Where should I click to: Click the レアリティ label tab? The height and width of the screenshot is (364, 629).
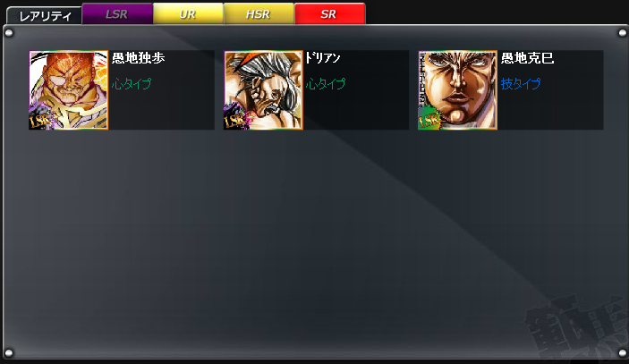coord(45,16)
